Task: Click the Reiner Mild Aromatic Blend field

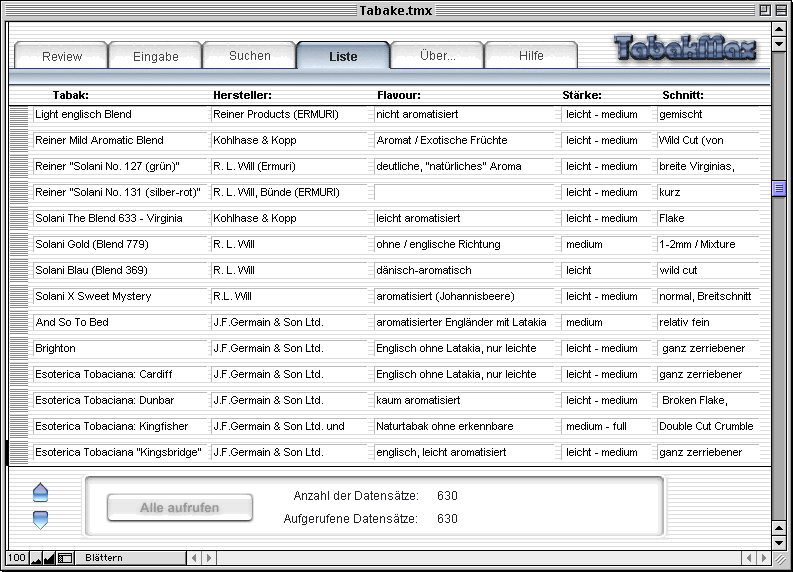Action: pos(120,140)
